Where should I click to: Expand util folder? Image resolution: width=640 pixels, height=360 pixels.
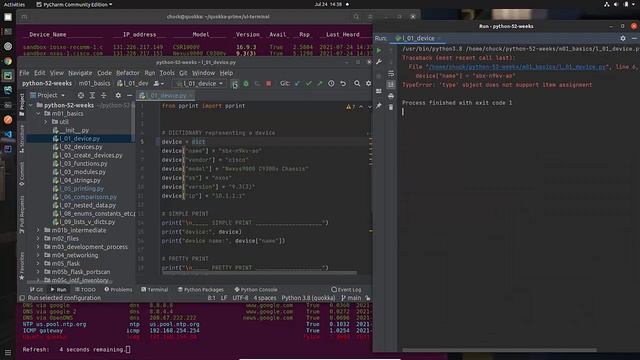(x=46, y=122)
